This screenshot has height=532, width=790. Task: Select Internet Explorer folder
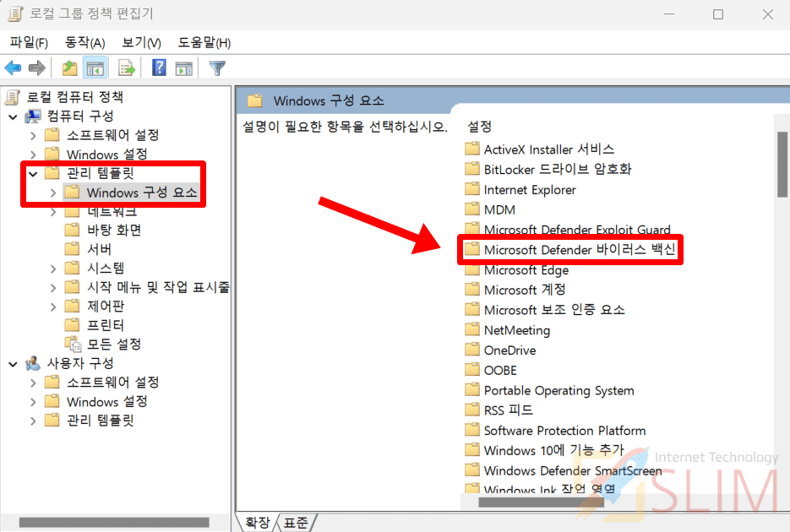pos(530,190)
